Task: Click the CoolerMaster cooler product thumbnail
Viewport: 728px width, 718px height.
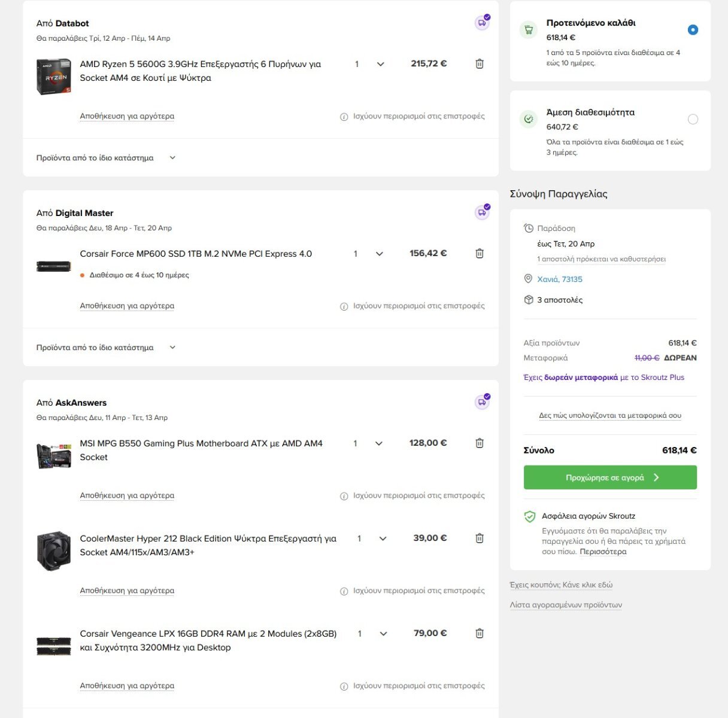Action: point(54,552)
